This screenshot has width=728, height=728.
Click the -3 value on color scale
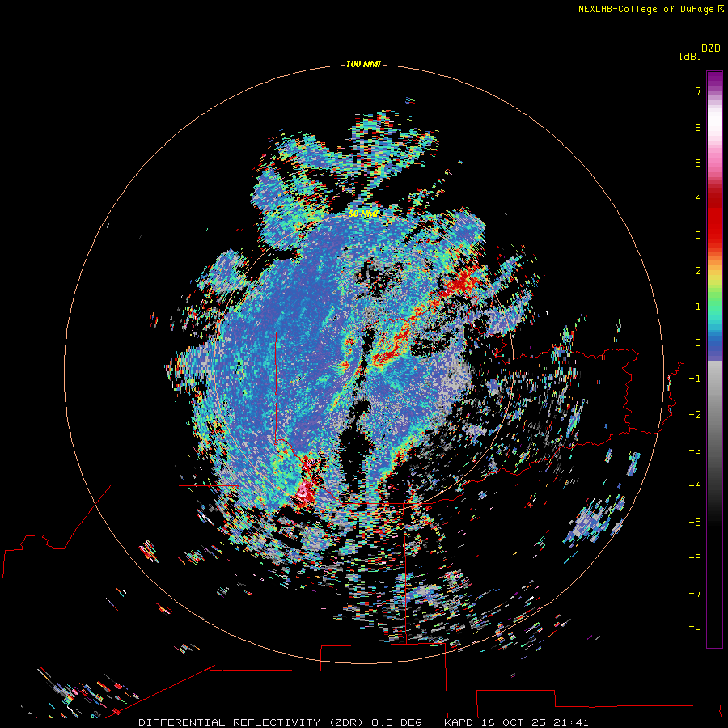tap(695, 451)
